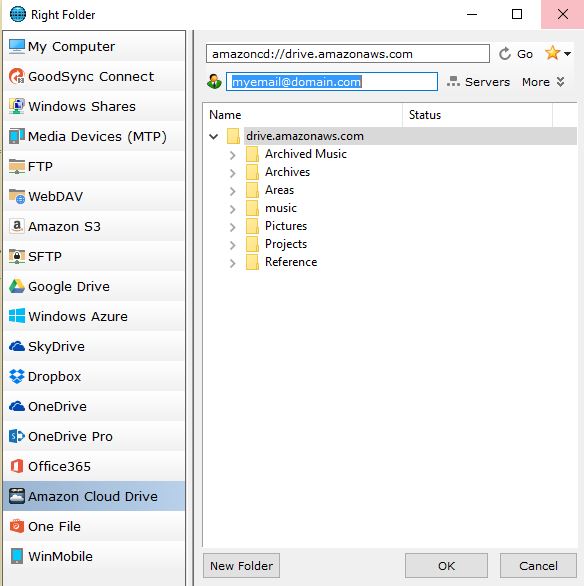Select the WinMobile icon
Screen dimensions: 584x586
(x=17, y=556)
